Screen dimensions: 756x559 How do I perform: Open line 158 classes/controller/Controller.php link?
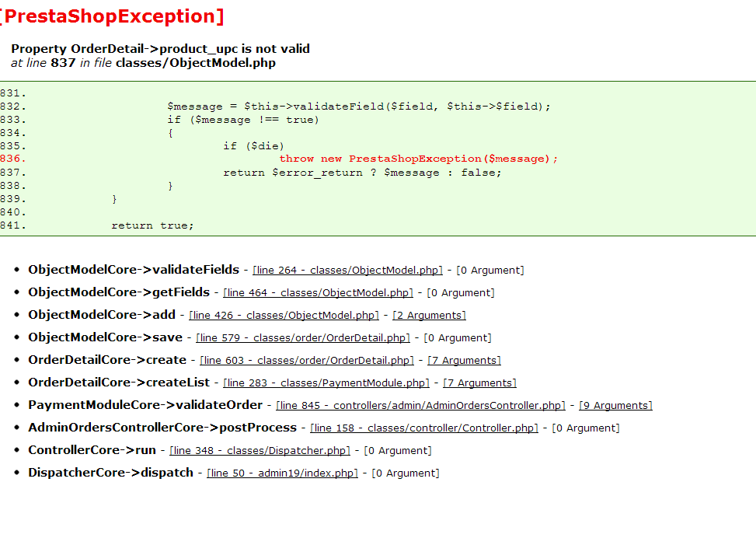[x=423, y=428]
